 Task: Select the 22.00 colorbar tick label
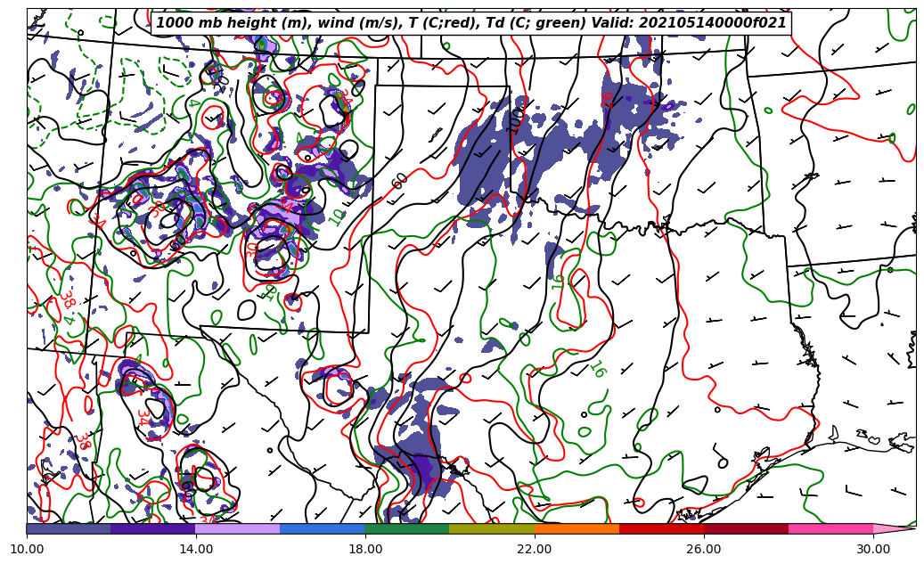(535, 550)
